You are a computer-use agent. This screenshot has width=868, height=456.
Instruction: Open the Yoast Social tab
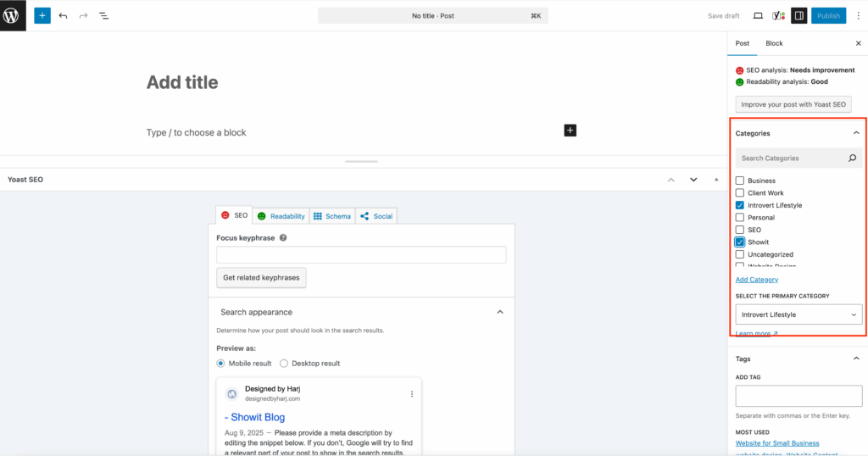pos(376,216)
